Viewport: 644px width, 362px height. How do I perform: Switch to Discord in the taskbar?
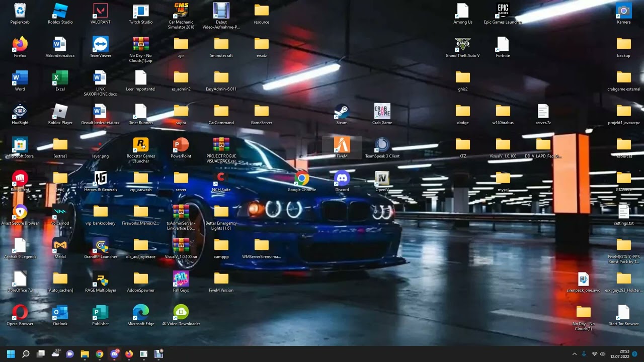tap(114, 354)
